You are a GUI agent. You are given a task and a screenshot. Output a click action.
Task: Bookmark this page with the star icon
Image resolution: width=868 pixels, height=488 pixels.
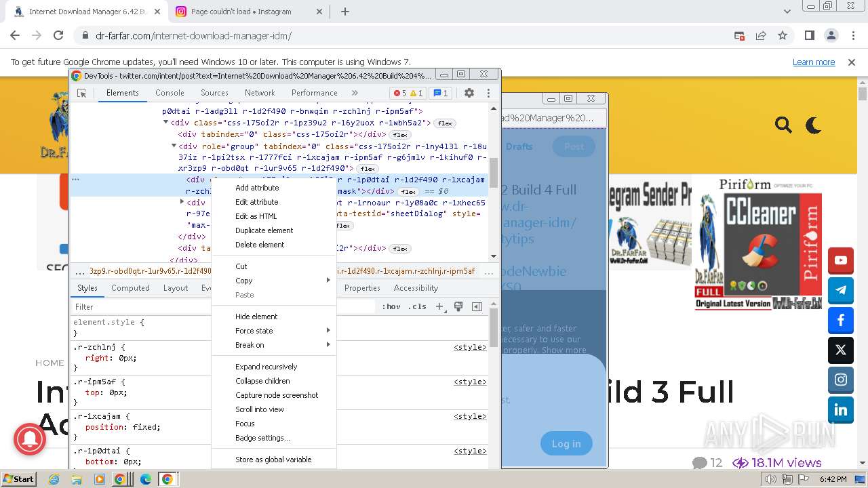(x=783, y=35)
